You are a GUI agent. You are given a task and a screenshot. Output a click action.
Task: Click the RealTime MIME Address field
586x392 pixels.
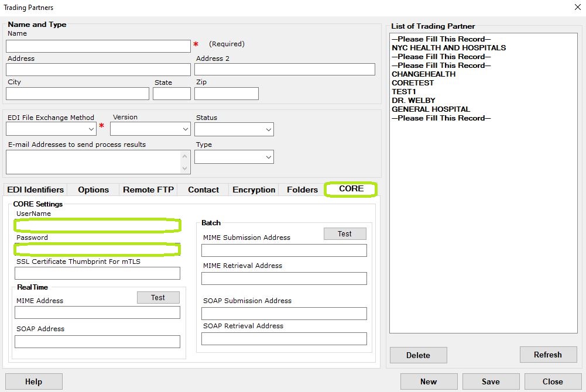click(x=98, y=312)
